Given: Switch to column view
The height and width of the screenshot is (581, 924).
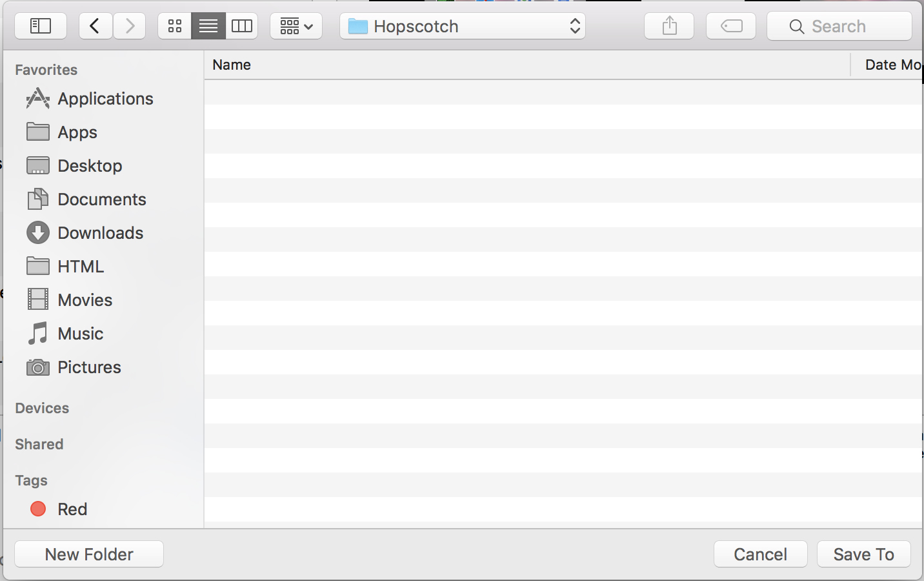Looking at the screenshot, I should pos(242,26).
